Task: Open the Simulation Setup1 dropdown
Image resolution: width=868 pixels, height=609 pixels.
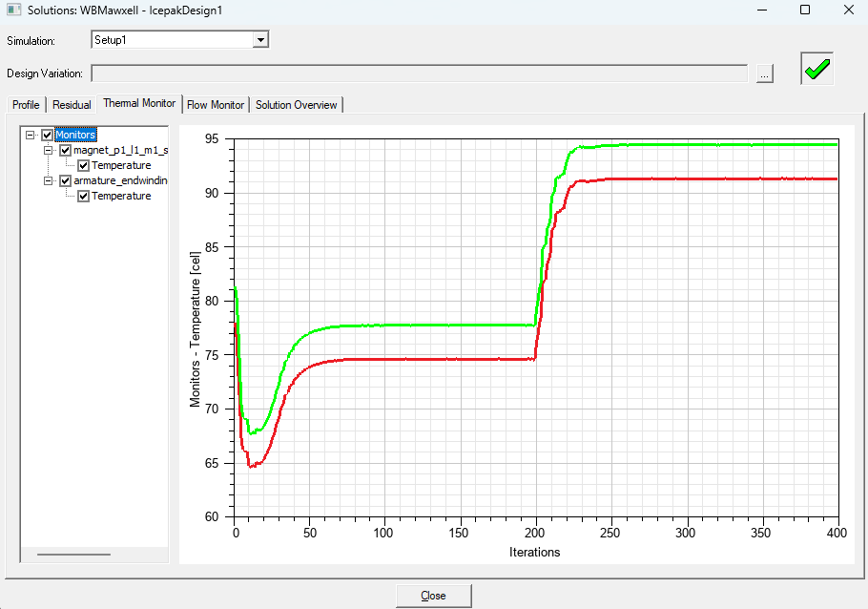Action: tap(260, 40)
